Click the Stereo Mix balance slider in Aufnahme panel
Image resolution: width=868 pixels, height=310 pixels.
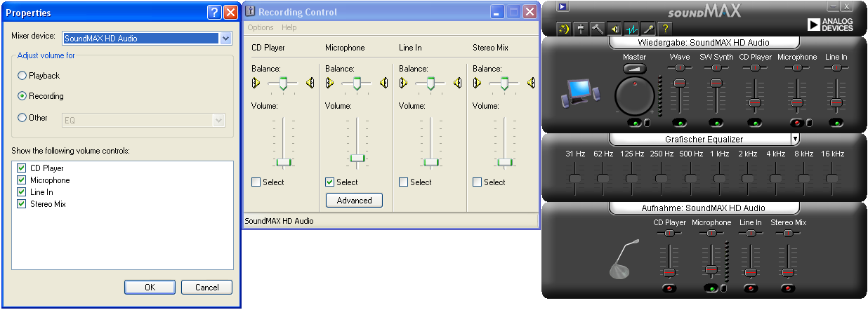pyautogui.click(x=789, y=233)
